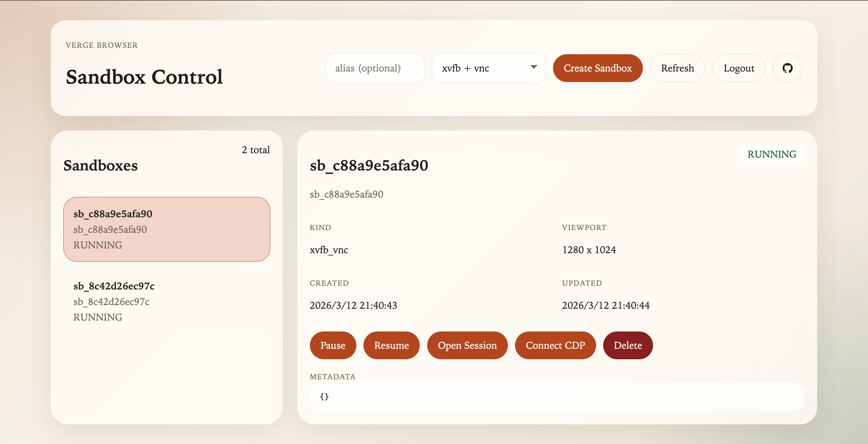Click the Connect CDP button
This screenshot has width=868, height=444.
pos(555,345)
